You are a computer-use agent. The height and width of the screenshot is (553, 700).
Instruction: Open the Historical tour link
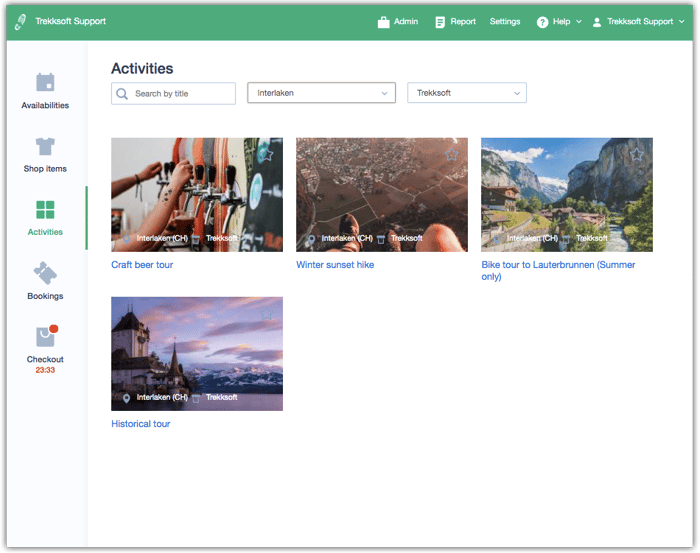click(x=141, y=424)
